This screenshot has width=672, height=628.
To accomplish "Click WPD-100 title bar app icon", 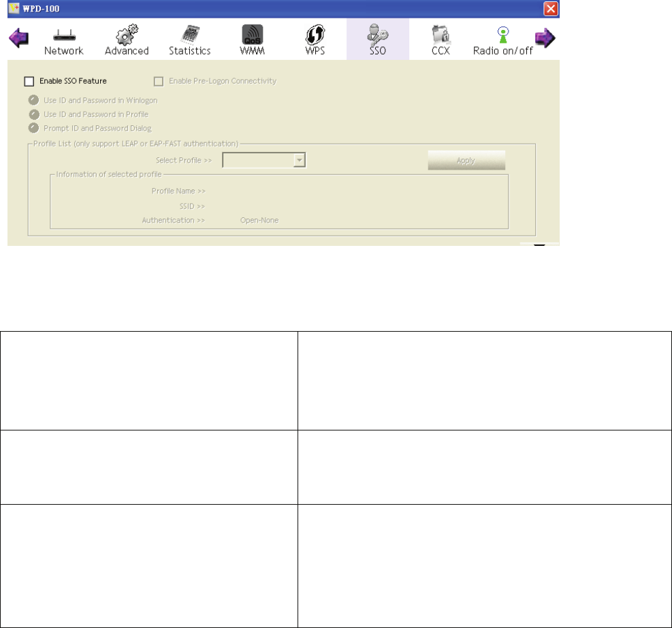I will [x=14, y=8].
